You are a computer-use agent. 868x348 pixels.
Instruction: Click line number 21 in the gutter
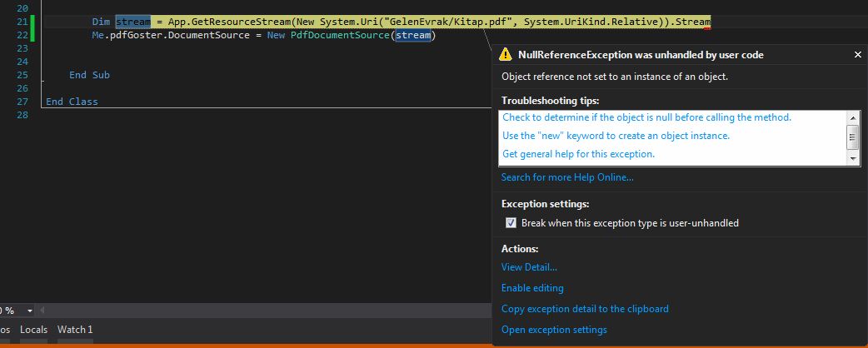22,22
